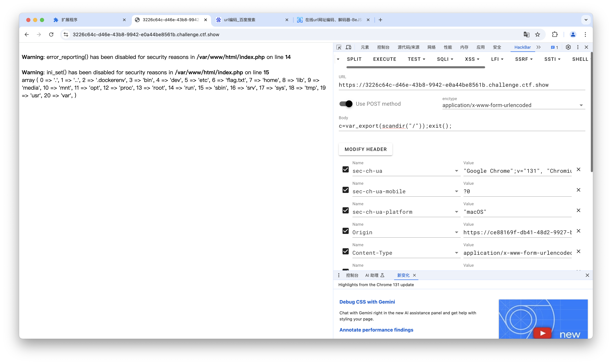The width and height of the screenshot is (612, 364).
Task: Switch to the 控制台 DevTools tab
Action: click(383, 47)
